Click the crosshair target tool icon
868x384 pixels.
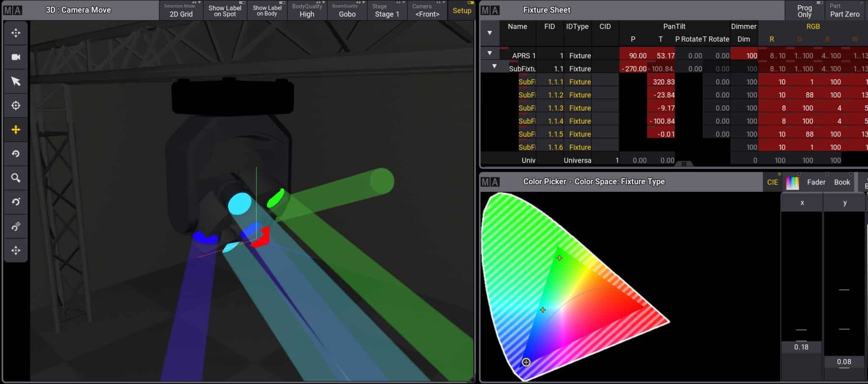(16, 105)
